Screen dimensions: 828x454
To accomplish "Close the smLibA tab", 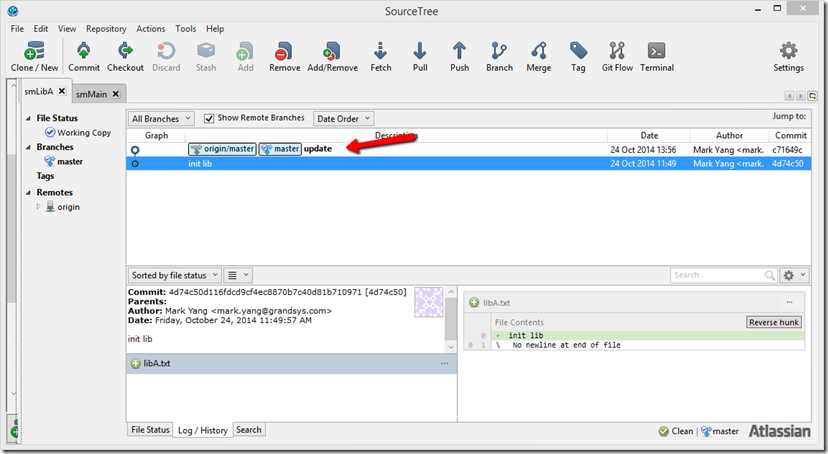I will coord(62,91).
